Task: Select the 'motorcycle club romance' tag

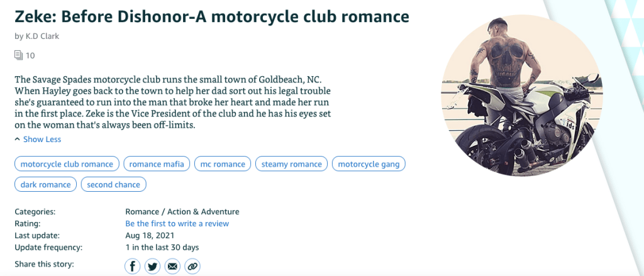Action: point(67,164)
